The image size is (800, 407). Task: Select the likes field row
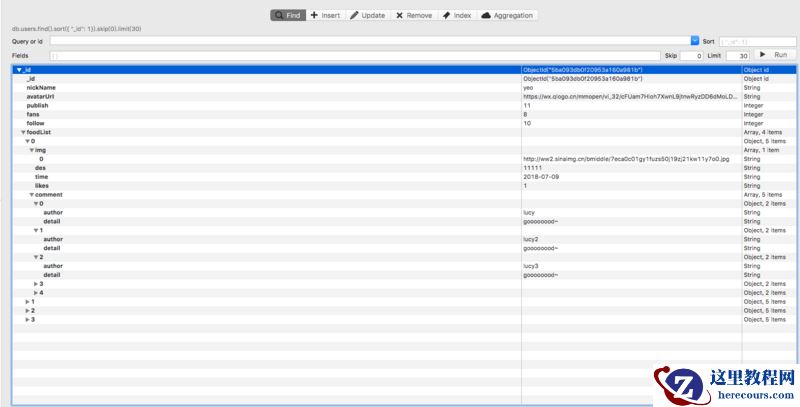tap(404, 186)
